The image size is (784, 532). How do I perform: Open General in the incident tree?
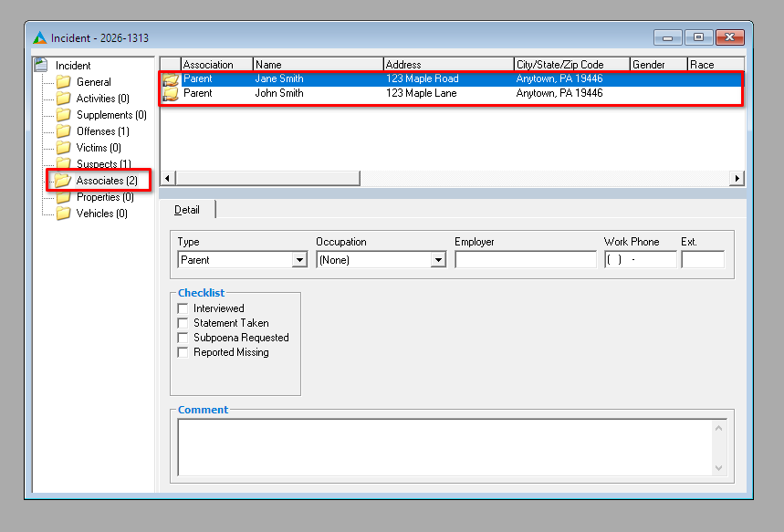[x=93, y=82]
